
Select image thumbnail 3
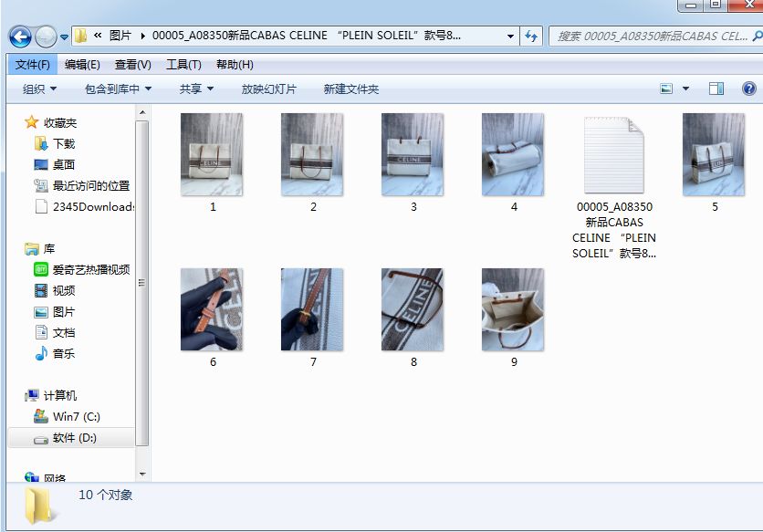point(413,155)
